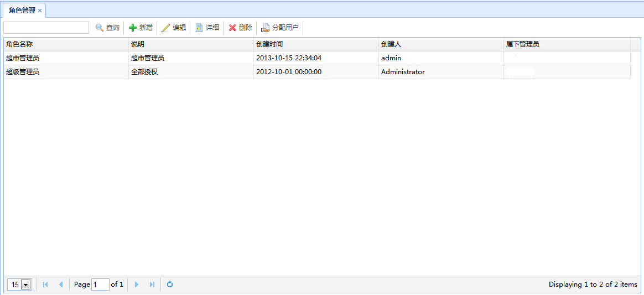Focus the role search text box
644x295 pixels.
pyautogui.click(x=46, y=28)
